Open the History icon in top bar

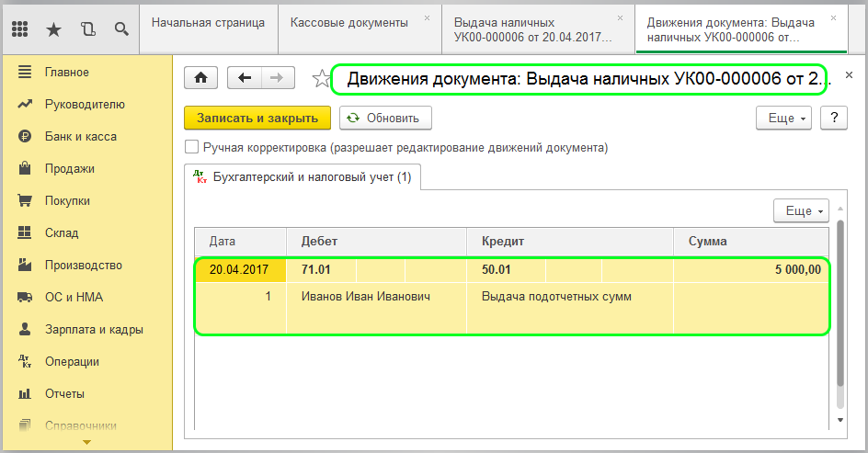point(87,28)
